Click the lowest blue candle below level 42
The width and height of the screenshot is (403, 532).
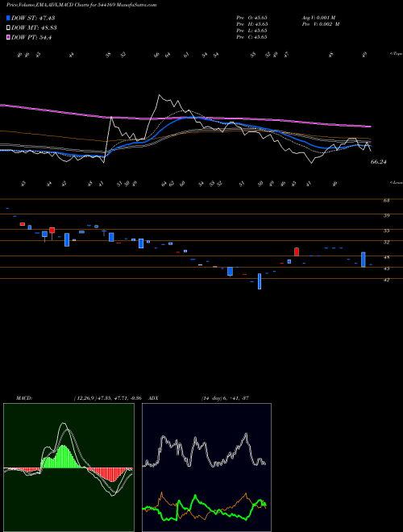(x=260, y=281)
